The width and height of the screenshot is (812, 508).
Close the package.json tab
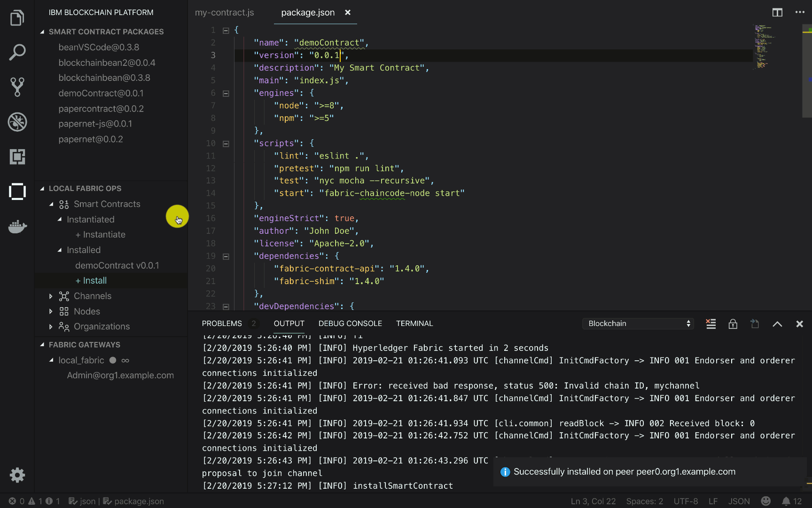tap(348, 13)
